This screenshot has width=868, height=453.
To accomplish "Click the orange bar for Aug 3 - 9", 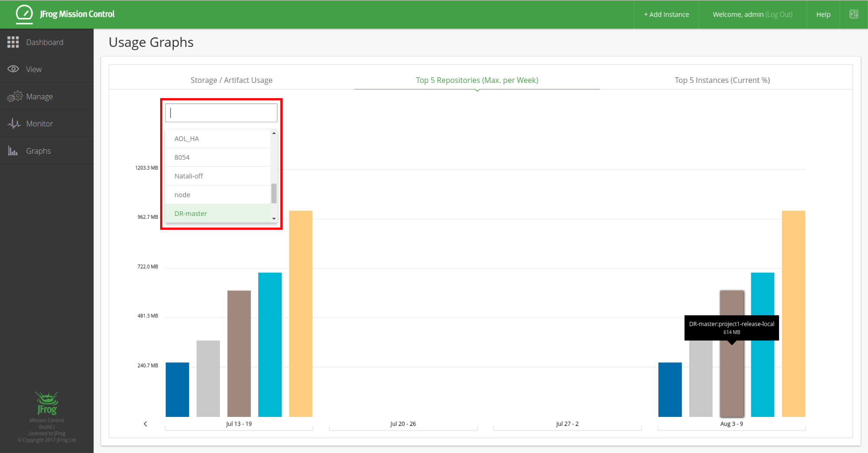I will [x=793, y=313].
